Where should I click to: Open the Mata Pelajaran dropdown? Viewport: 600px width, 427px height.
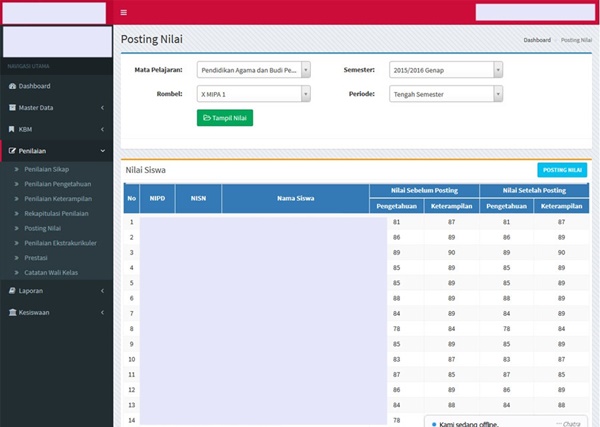click(254, 70)
